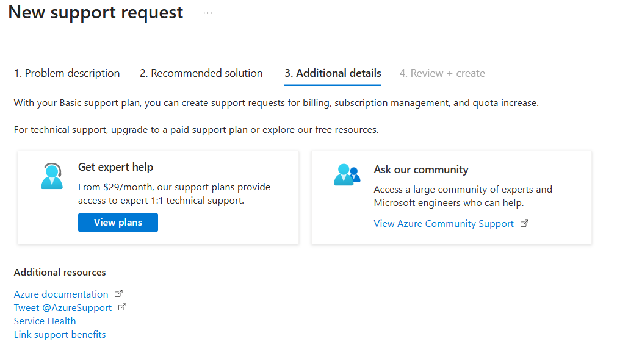Click the 'Access a large community' description
This screenshot has width=617, height=364.
[463, 196]
